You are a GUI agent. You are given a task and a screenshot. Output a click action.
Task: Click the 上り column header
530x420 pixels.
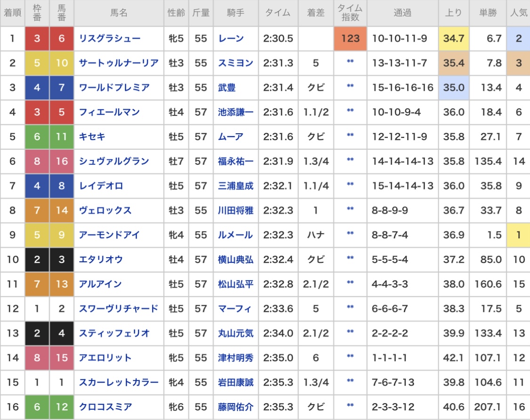tap(454, 13)
